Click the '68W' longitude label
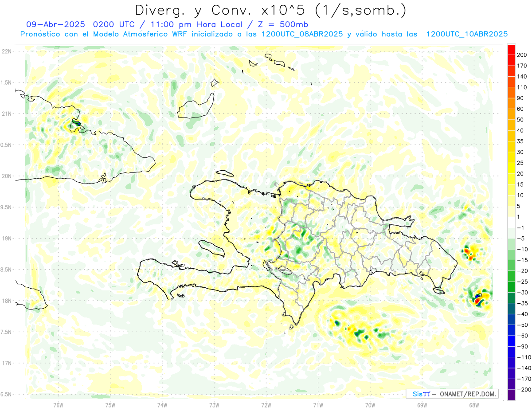Image resolution: width=532 pixels, height=411 pixels. [474, 405]
